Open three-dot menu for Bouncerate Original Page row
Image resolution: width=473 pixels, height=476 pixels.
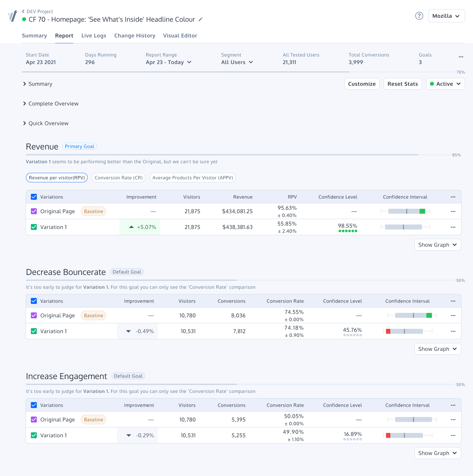(453, 315)
